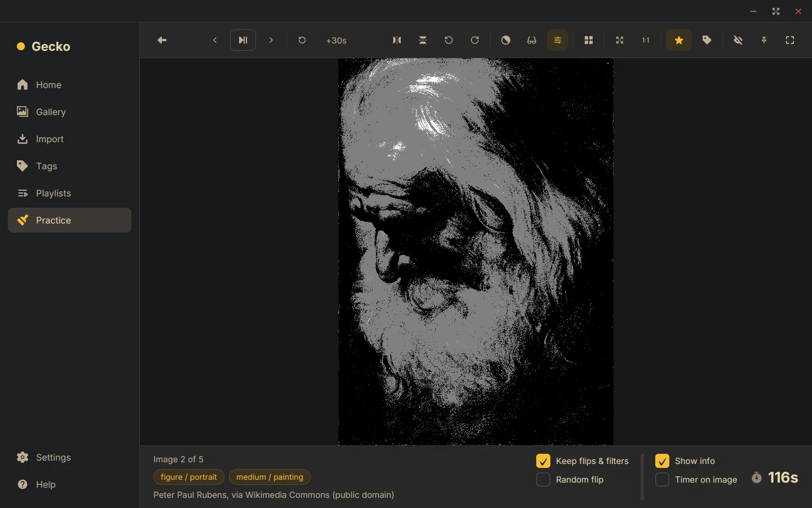Image resolution: width=812 pixels, height=508 pixels.
Task: Toggle the contrast/grayscale filter icon
Action: click(x=506, y=40)
